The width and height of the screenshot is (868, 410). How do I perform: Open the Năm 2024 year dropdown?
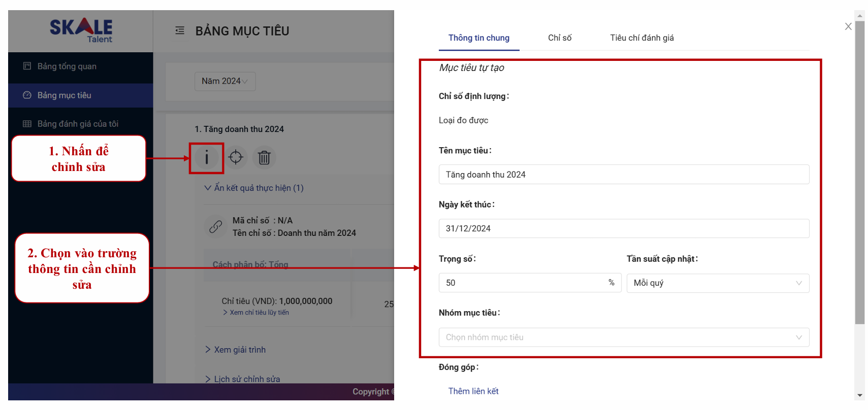pyautogui.click(x=224, y=81)
